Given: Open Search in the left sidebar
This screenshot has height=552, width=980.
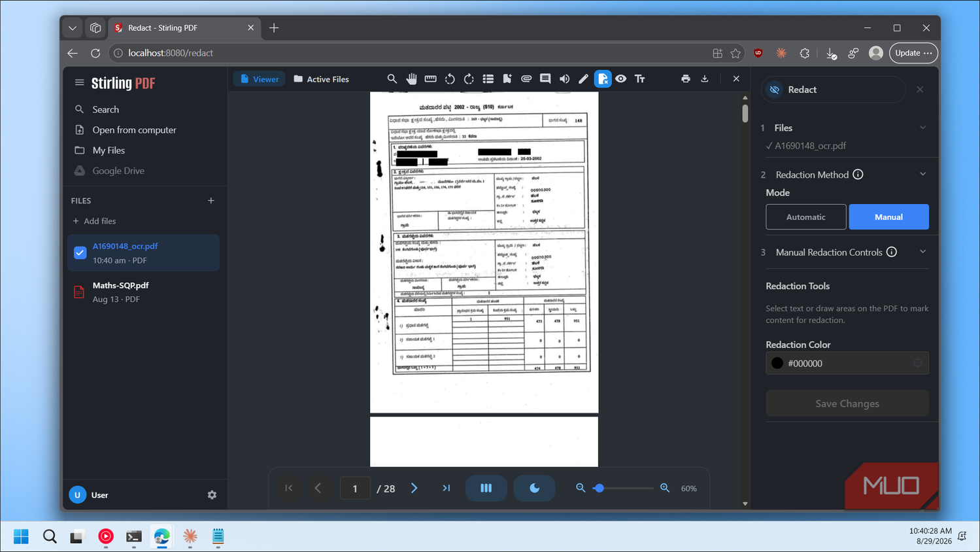Looking at the screenshot, I should point(105,109).
